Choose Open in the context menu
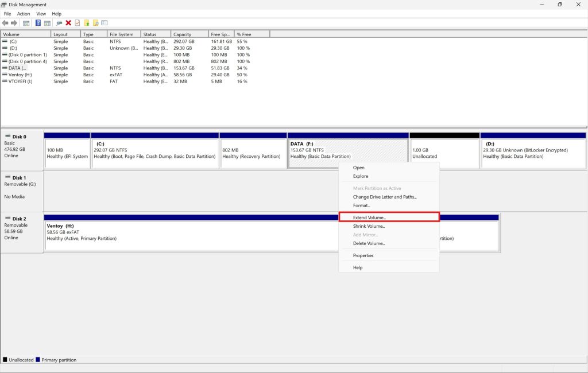 389,168
